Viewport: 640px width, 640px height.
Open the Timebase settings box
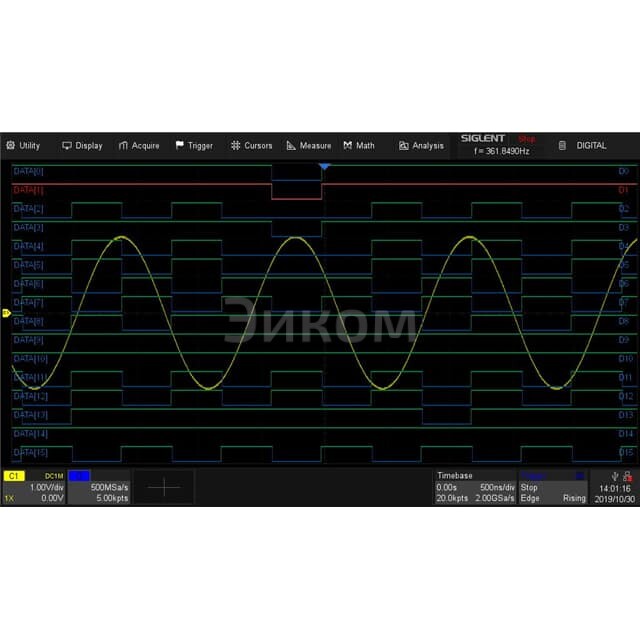475,487
